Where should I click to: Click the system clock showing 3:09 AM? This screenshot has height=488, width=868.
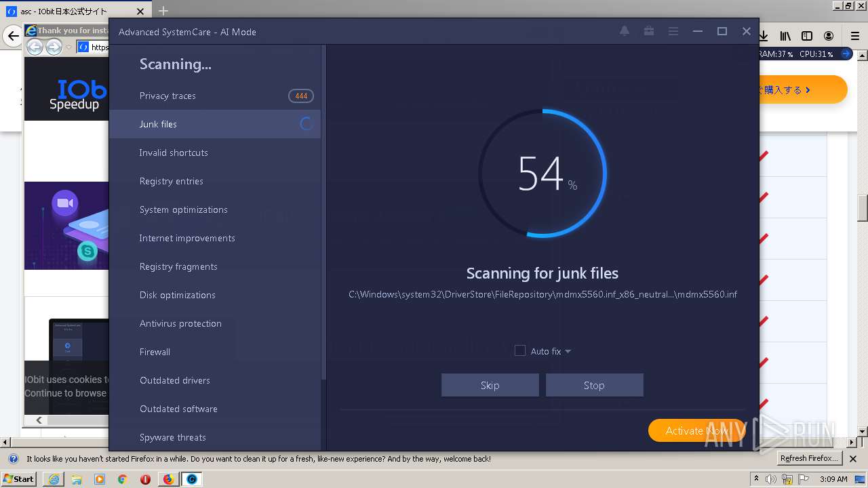click(x=833, y=479)
